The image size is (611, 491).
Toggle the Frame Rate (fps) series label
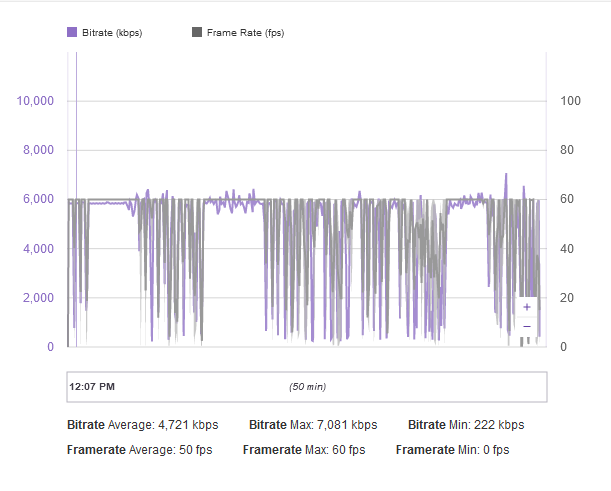click(x=245, y=33)
